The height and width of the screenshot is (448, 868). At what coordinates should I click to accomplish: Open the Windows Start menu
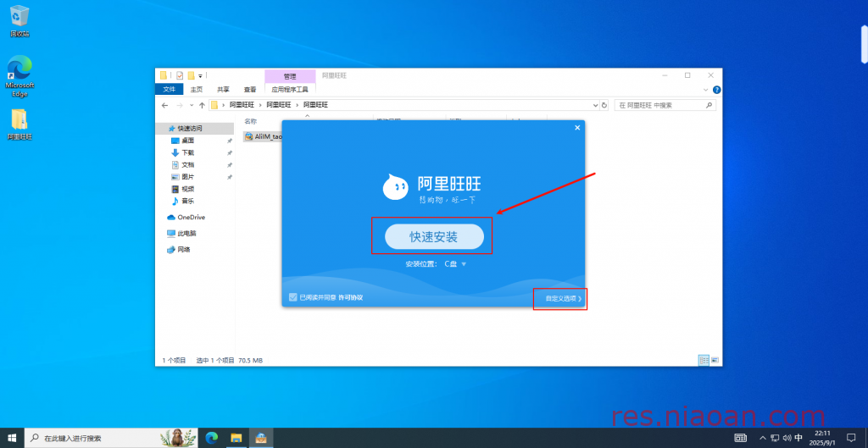coord(12,438)
